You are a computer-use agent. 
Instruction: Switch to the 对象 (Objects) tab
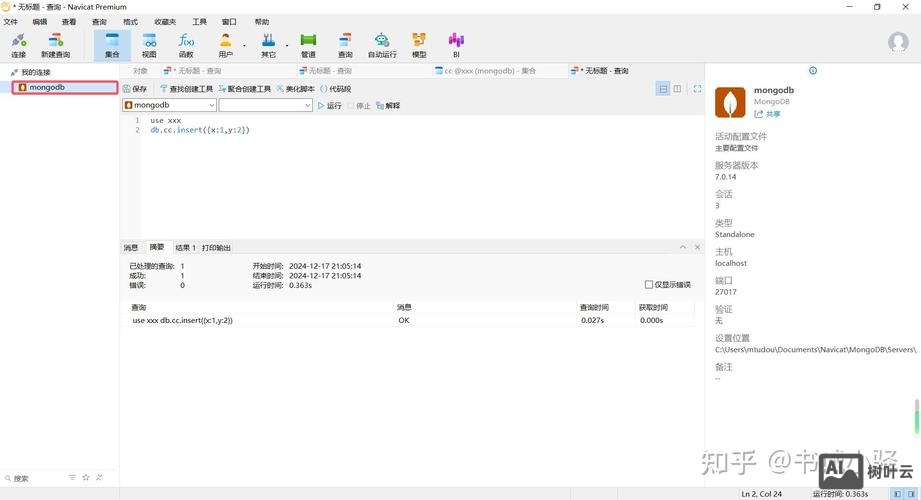pyautogui.click(x=140, y=71)
